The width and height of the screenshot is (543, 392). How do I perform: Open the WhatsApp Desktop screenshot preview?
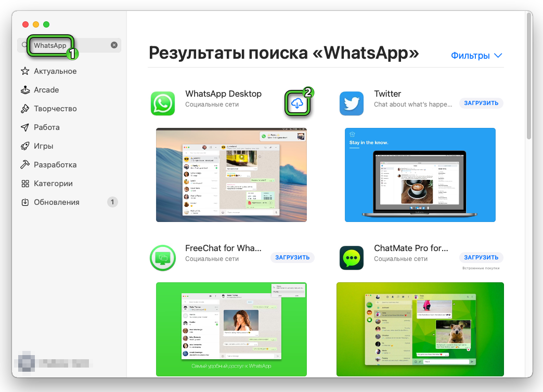tap(231, 175)
